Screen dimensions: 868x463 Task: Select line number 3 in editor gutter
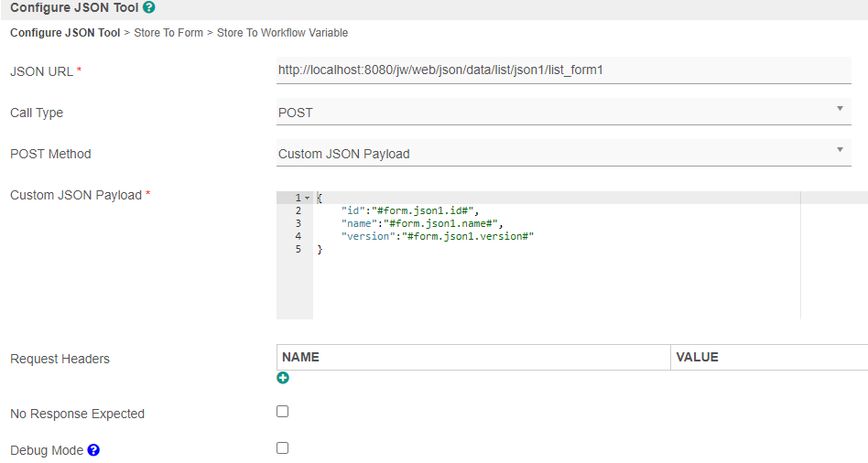(298, 223)
